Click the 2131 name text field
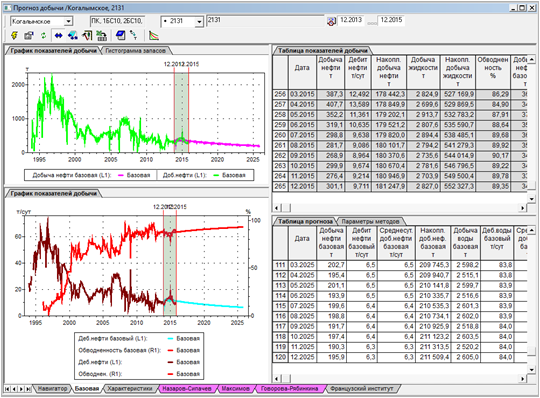 point(265,20)
